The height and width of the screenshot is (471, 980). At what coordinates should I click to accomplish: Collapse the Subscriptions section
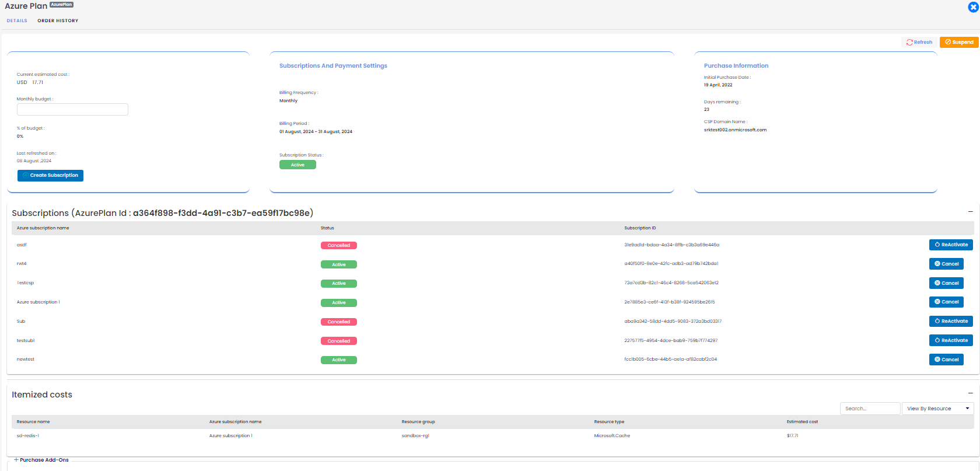pos(971,211)
